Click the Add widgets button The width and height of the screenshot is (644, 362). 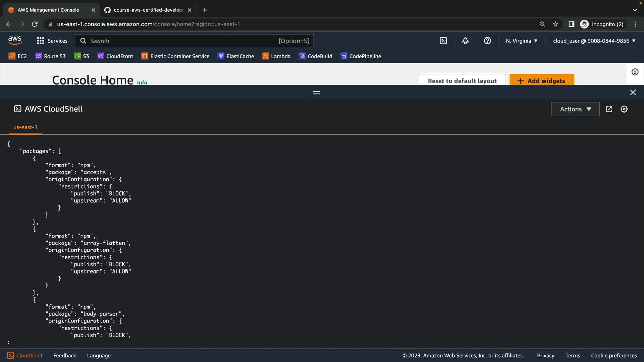[x=541, y=80]
